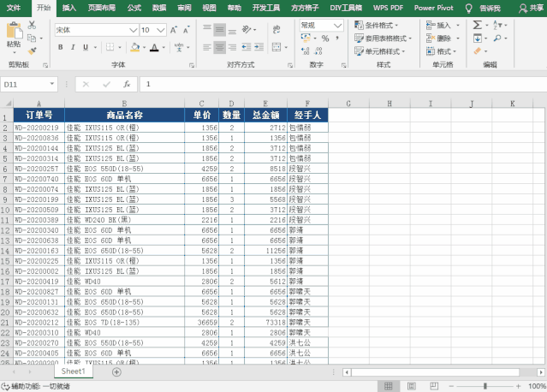Toggle bold formatting

click(61, 47)
